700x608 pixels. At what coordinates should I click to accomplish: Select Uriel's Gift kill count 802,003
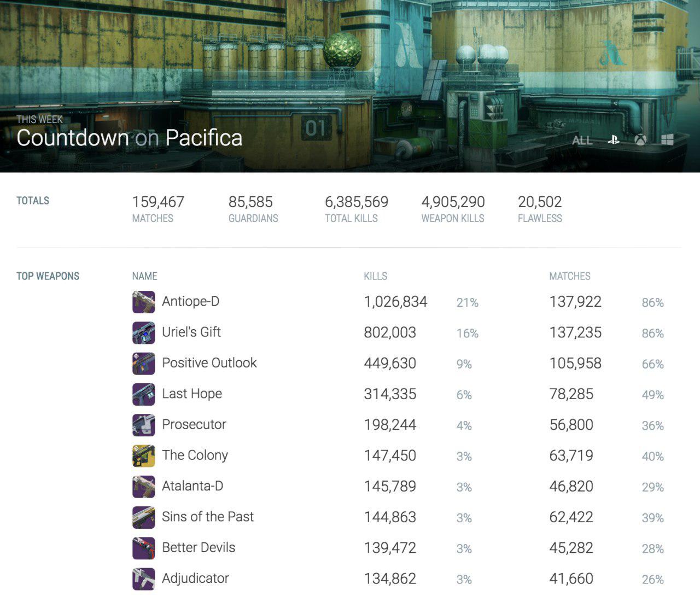(x=390, y=332)
